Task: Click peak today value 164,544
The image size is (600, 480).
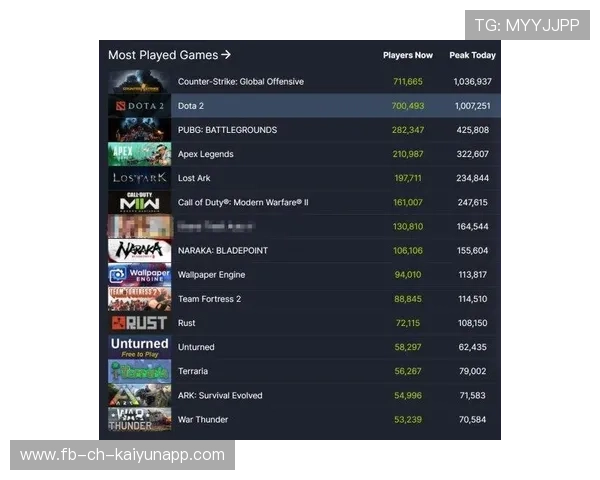Action: pyautogui.click(x=473, y=227)
